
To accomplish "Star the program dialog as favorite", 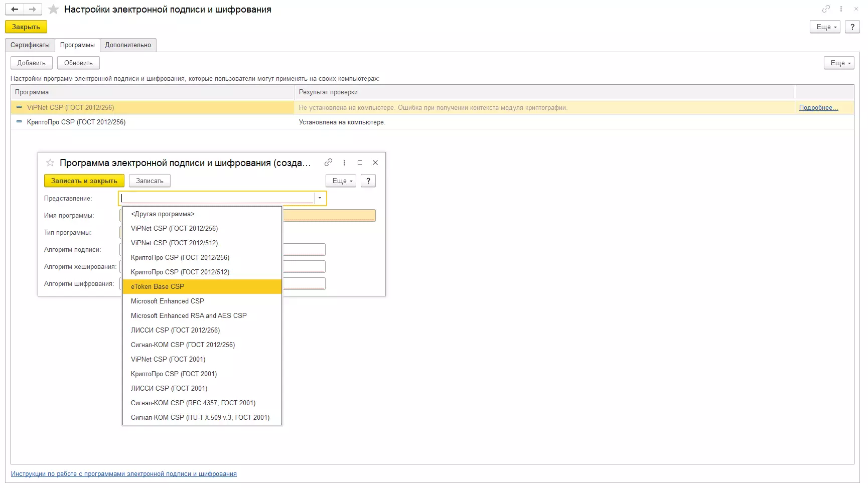I will (50, 162).
